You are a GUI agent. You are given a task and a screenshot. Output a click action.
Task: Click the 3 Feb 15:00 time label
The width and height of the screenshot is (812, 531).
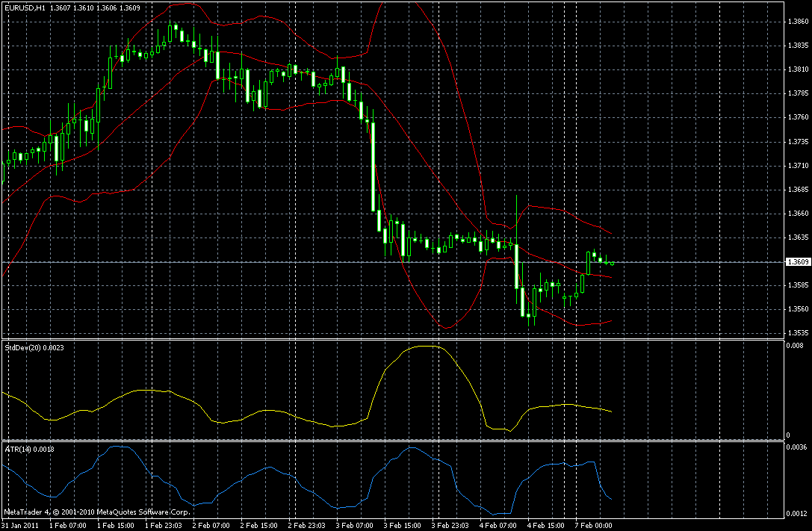pyautogui.click(x=403, y=526)
